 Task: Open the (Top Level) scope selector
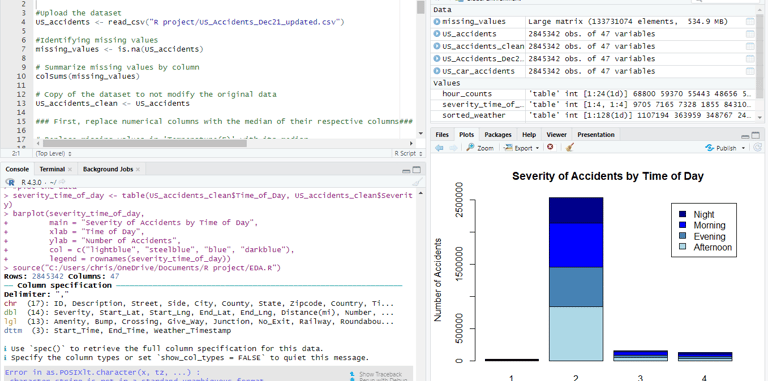(54, 153)
